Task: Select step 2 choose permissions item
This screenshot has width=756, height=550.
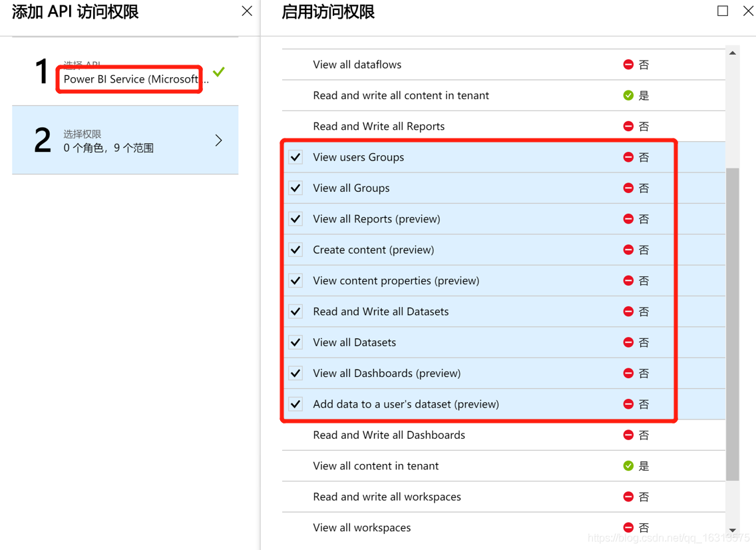Action: pos(125,140)
